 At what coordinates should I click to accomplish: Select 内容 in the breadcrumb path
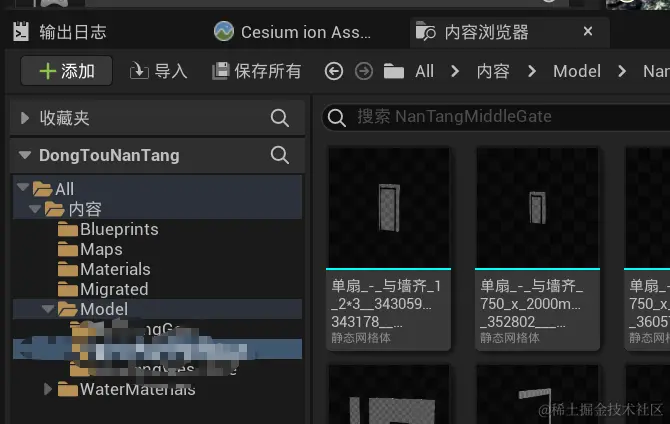(x=493, y=71)
